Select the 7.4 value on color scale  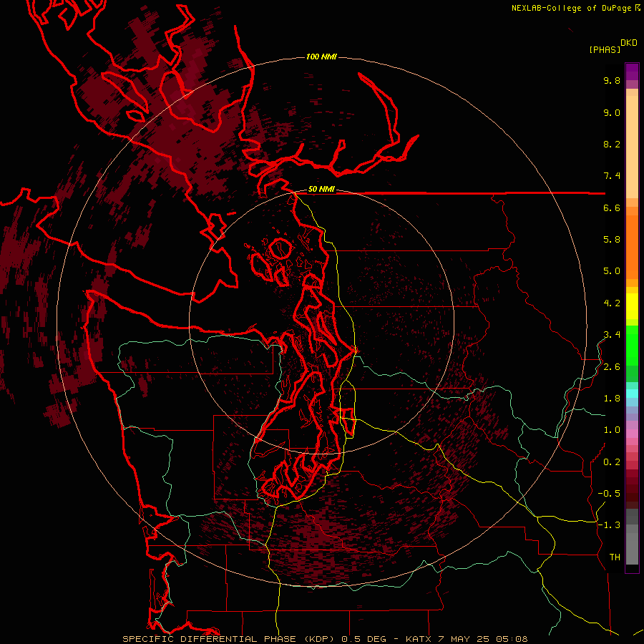pyautogui.click(x=612, y=176)
